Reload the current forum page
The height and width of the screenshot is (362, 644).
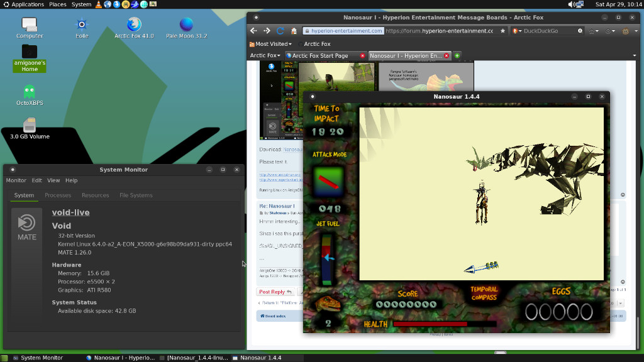280,31
